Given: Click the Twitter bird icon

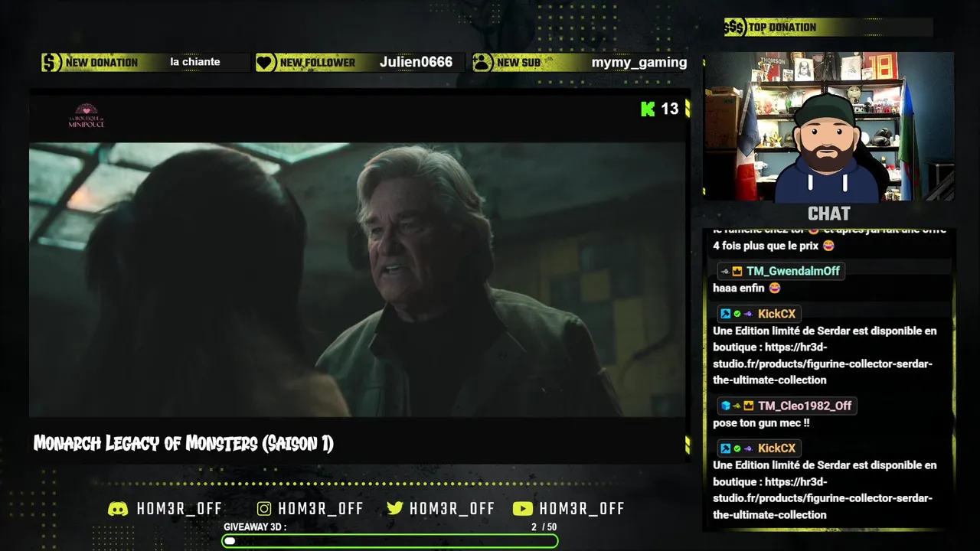Looking at the screenshot, I should point(395,509).
